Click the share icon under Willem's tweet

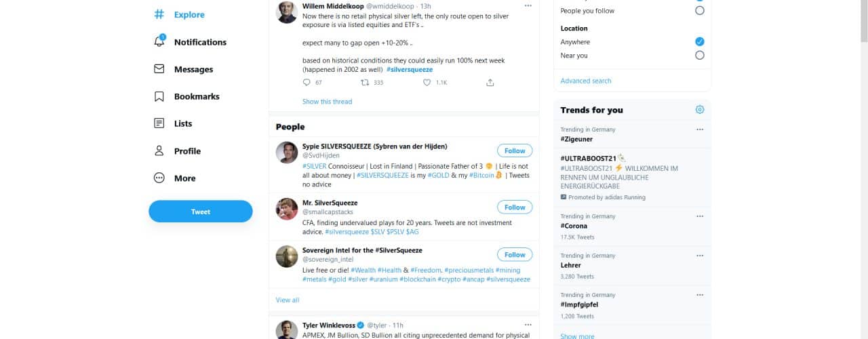click(x=490, y=83)
